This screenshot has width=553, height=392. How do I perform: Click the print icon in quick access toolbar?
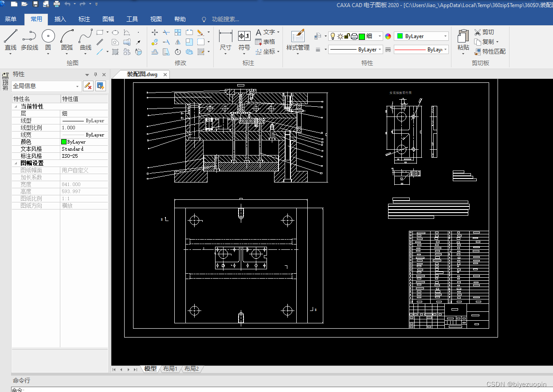(57, 4)
